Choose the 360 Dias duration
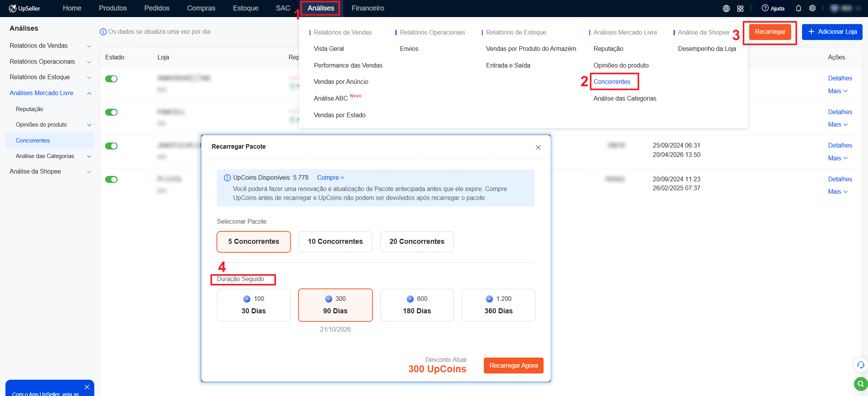This screenshot has height=396, width=868. click(x=499, y=305)
